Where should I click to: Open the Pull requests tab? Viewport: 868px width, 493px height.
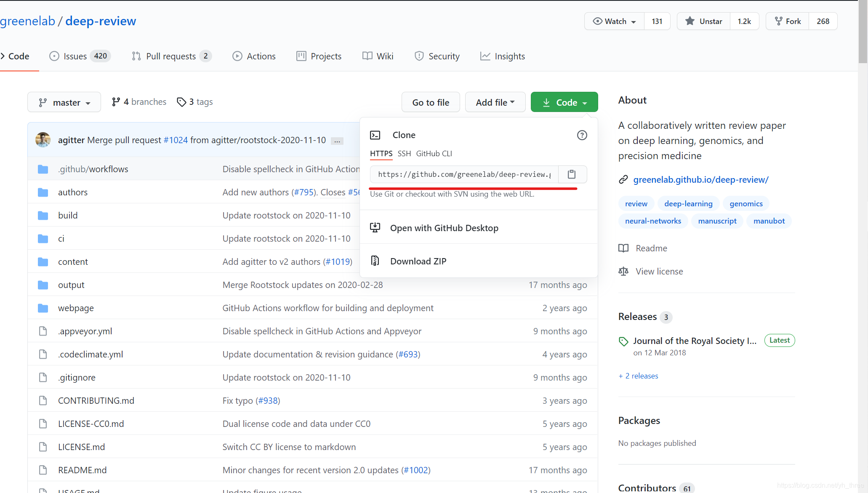(x=171, y=56)
